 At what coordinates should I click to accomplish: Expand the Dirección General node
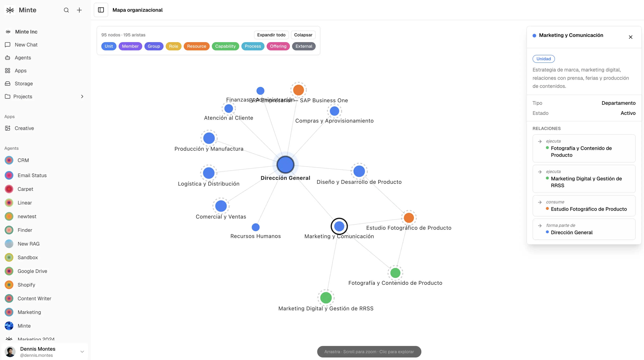[285, 165]
